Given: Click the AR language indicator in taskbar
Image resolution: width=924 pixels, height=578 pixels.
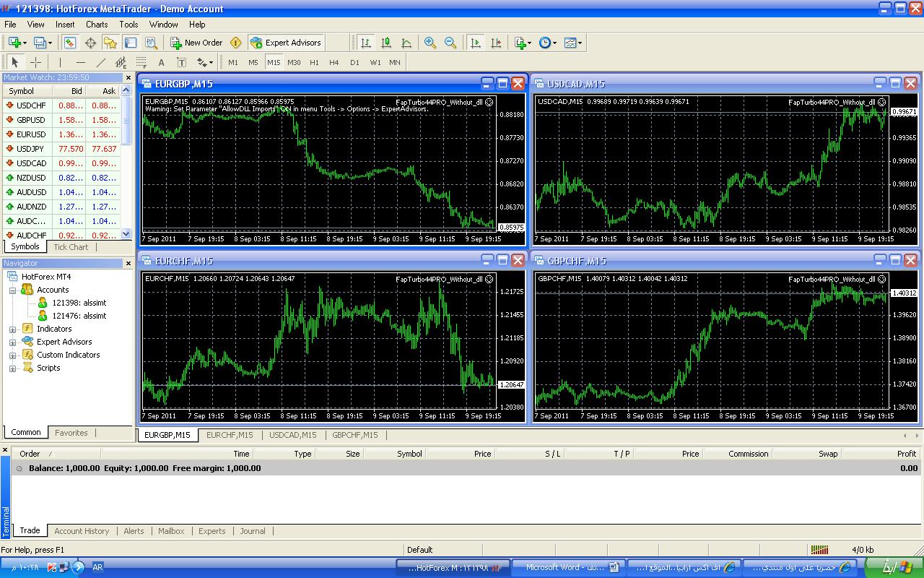Looking at the screenshot, I should coord(97,568).
